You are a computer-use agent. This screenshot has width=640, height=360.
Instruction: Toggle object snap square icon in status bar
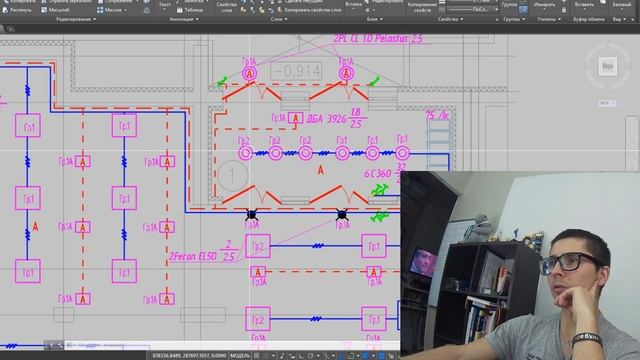point(350,356)
